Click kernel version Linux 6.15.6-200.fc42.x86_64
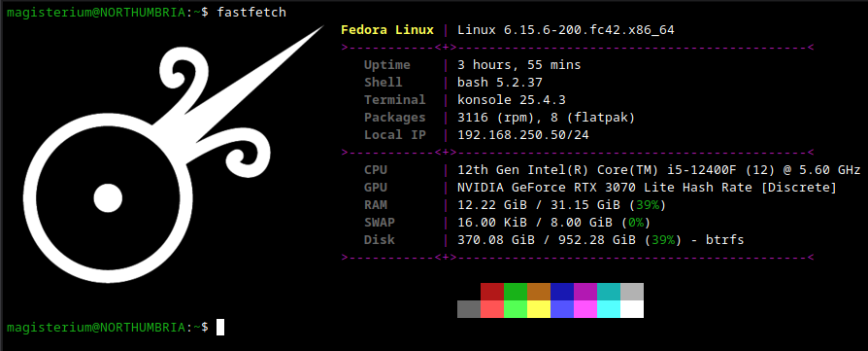This screenshot has width=868, height=351. [x=566, y=30]
